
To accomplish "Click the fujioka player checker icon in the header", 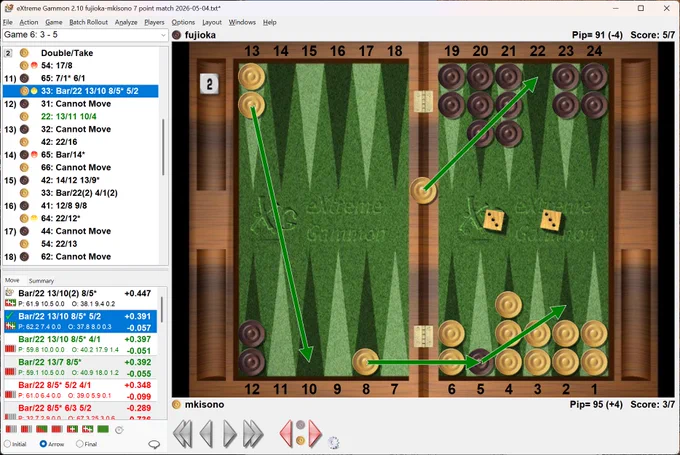I will [177, 35].
